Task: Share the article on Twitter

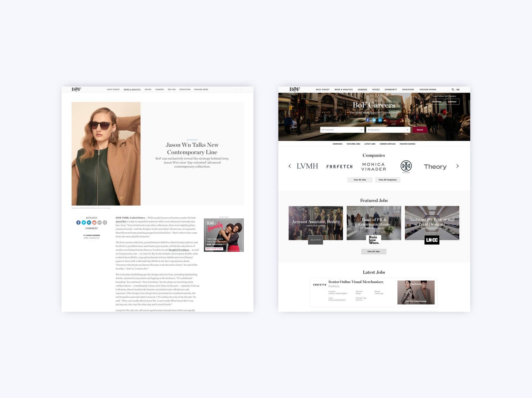Action: point(84,223)
